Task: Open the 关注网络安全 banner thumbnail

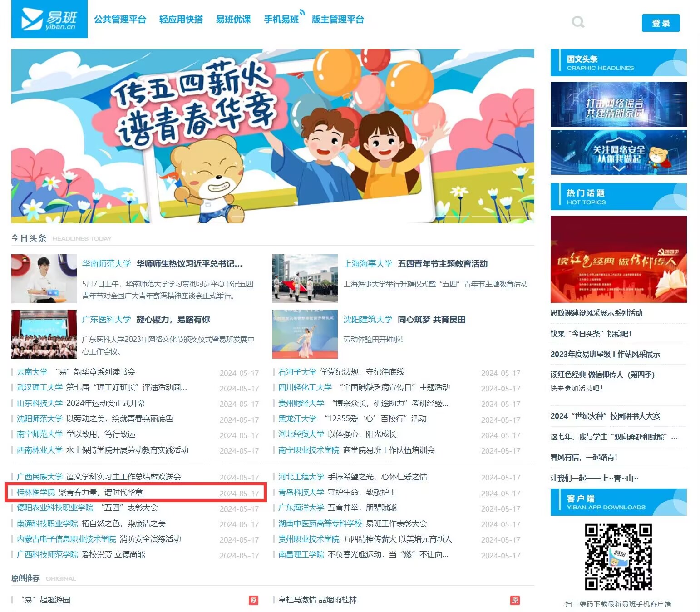Action: tap(618, 153)
